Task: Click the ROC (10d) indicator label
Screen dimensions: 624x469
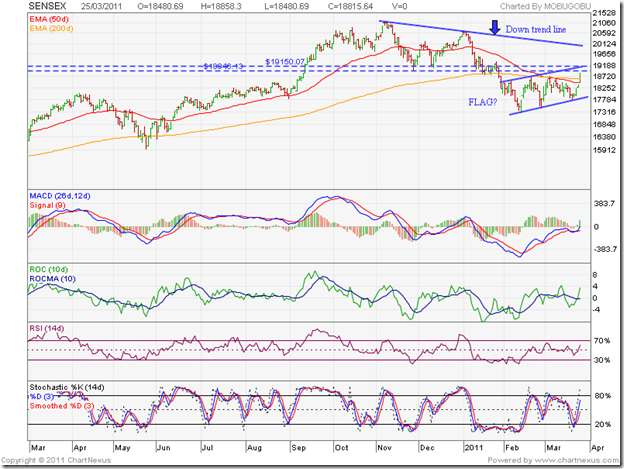Action: coord(49,269)
